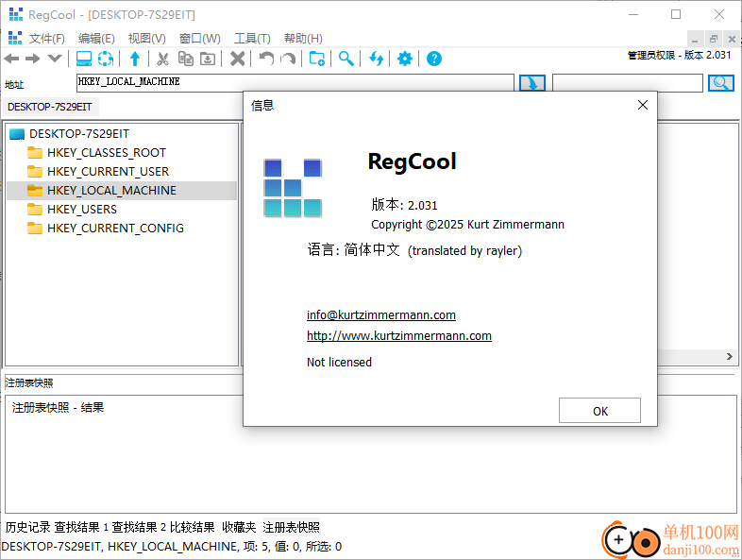
Task: Click the quick search magnifier button
Action: (720, 83)
